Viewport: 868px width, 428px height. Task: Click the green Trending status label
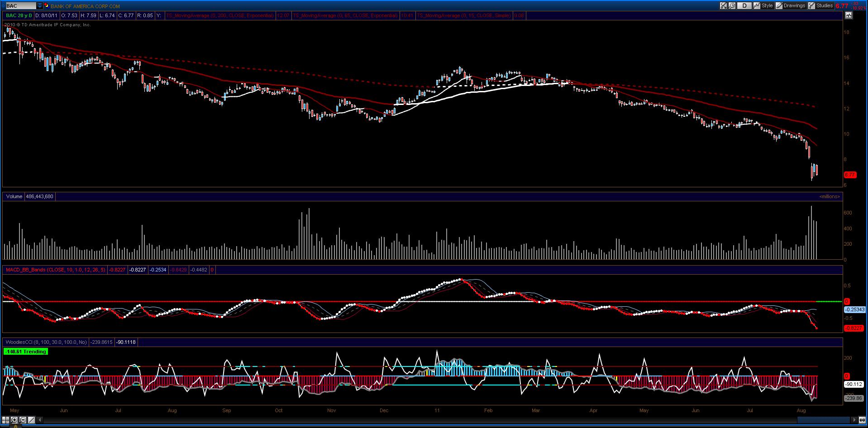(25, 352)
